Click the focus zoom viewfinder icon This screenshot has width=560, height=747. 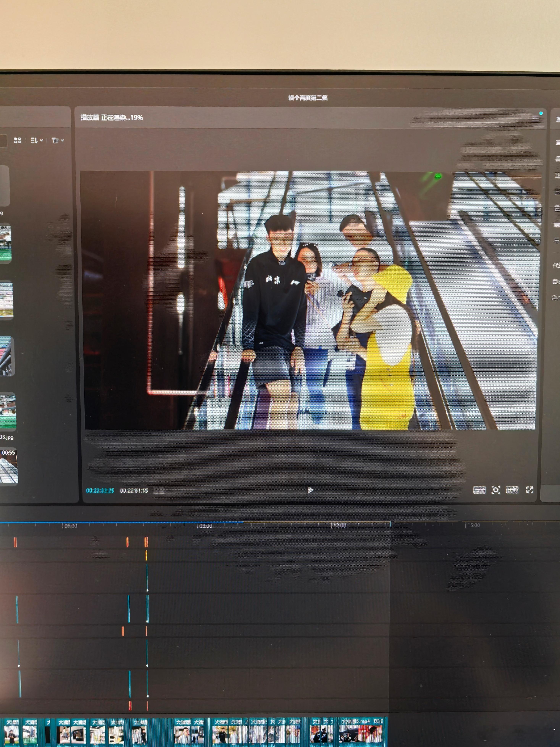click(495, 490)
